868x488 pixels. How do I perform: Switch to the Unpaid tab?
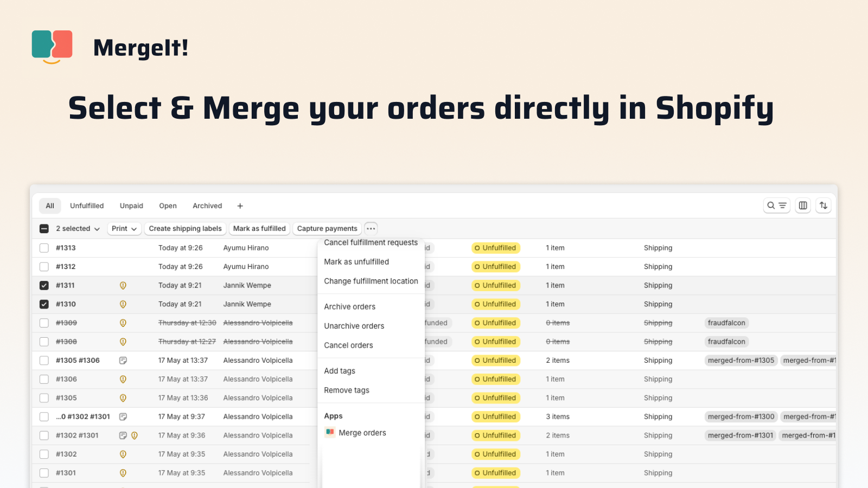[x=131, y=206]
